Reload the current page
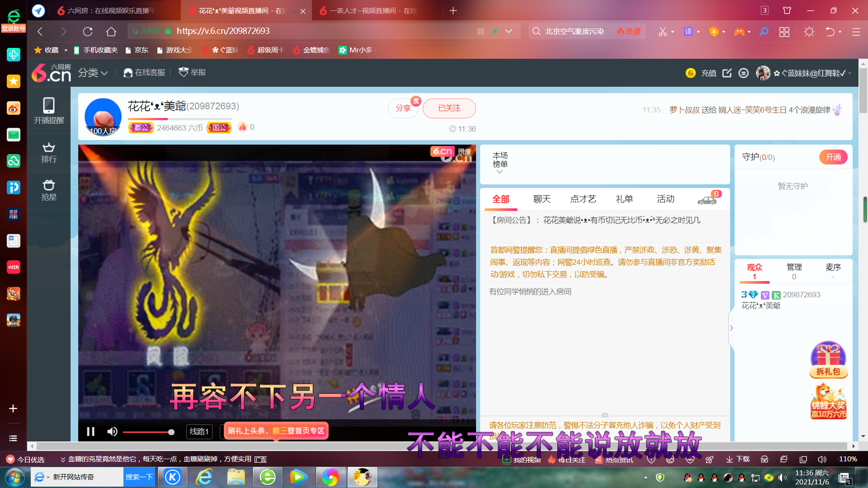 88,31
